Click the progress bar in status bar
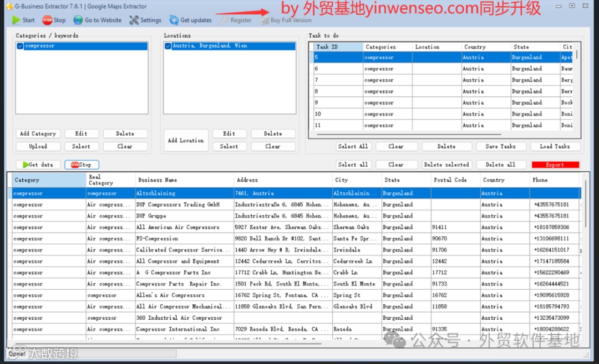Viewport: 599px width, 364px height. pyautogui.click(x=103, y=353)
